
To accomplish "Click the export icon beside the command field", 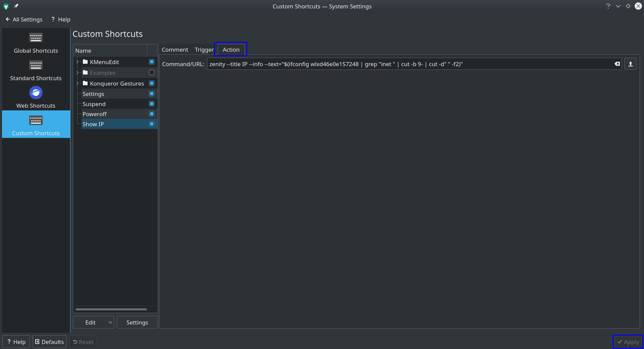I will (x=630, y=64).
